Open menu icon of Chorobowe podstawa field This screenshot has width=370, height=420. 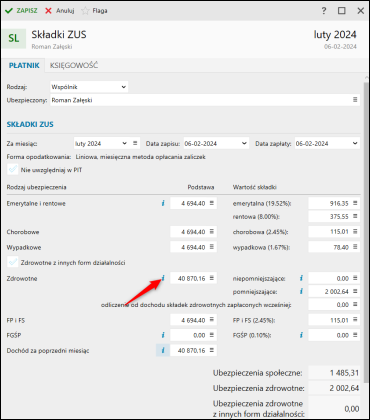tap(212, 231)
